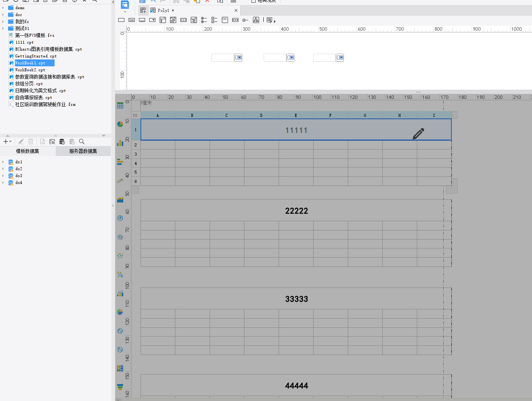This screenshot has height=401, width=532.
Task: Click the dataset run/preview database icon
Action: pos(62,141)
